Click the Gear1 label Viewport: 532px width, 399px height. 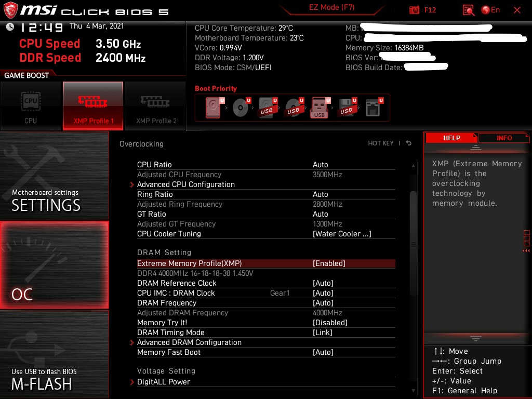pos(280,293)
